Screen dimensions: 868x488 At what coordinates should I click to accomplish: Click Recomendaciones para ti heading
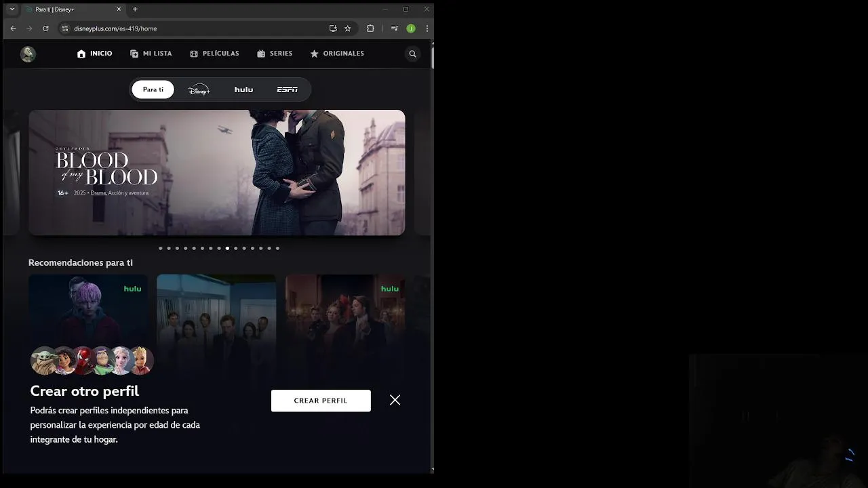81,263
